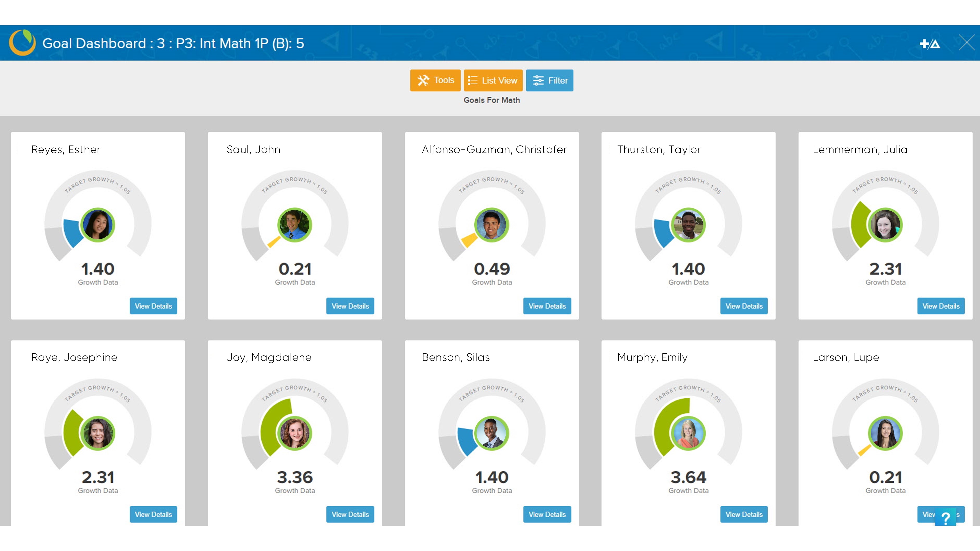Screen dimensions: 980x551
Task: View Details for Joy, Magdalene
Action: pyautogui.click(x=350, y=515)
